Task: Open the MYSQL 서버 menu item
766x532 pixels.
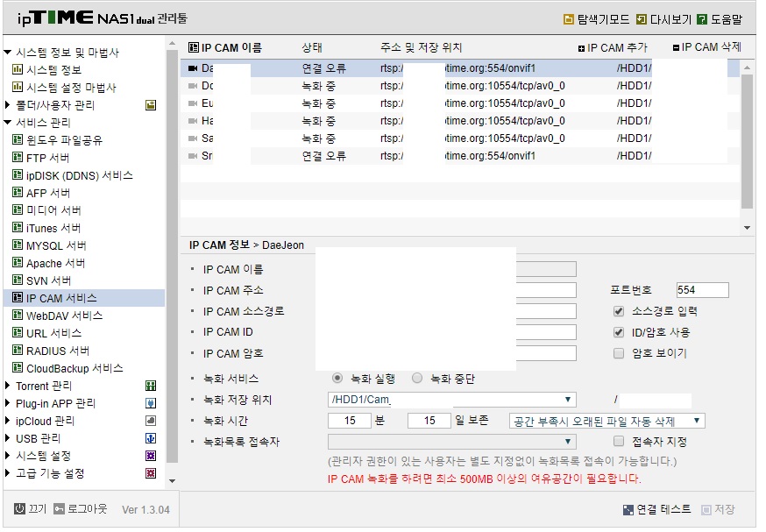Action: tap(56, 245)
